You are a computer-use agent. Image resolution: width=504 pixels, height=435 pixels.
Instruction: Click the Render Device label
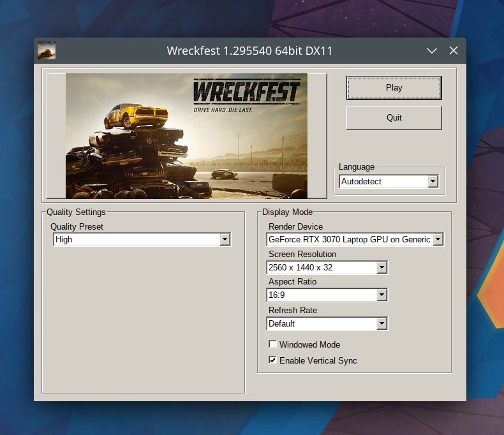coord(296,226)
